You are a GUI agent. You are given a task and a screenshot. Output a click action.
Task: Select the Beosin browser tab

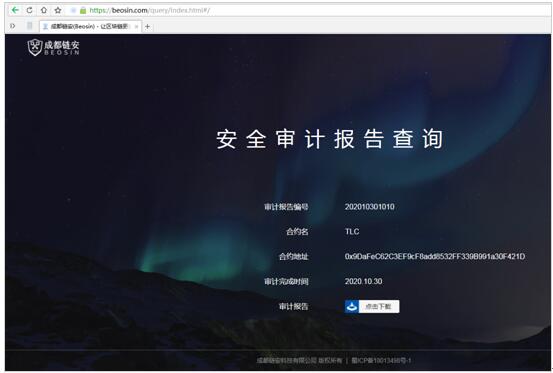[x=91, y=26]
